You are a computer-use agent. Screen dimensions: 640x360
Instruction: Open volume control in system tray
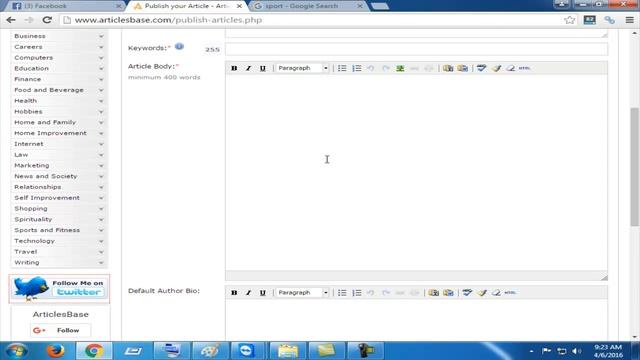(577, 351)
